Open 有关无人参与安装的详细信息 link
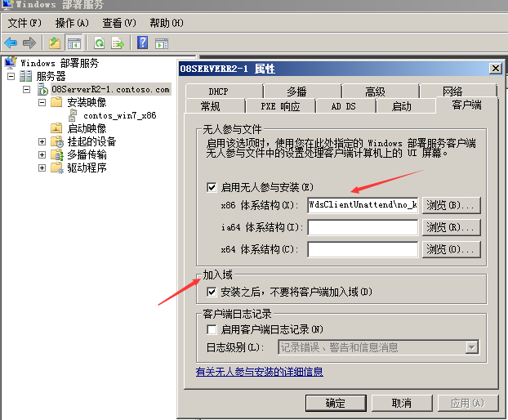Image resolution: width=508 pixels, height=420 pixels. coord(260,372)
